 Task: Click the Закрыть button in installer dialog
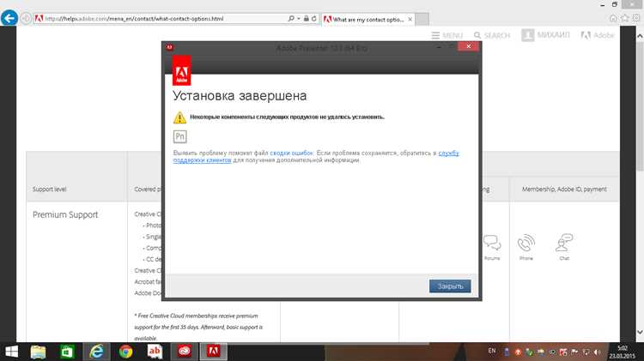(x=450, y=286)
